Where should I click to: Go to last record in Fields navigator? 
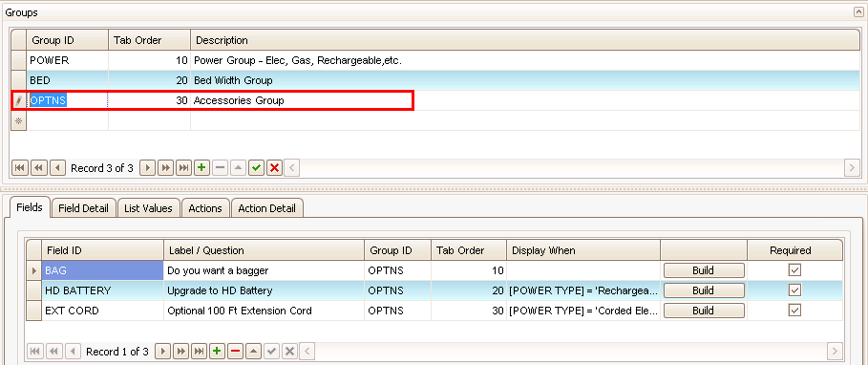(199, 352)
